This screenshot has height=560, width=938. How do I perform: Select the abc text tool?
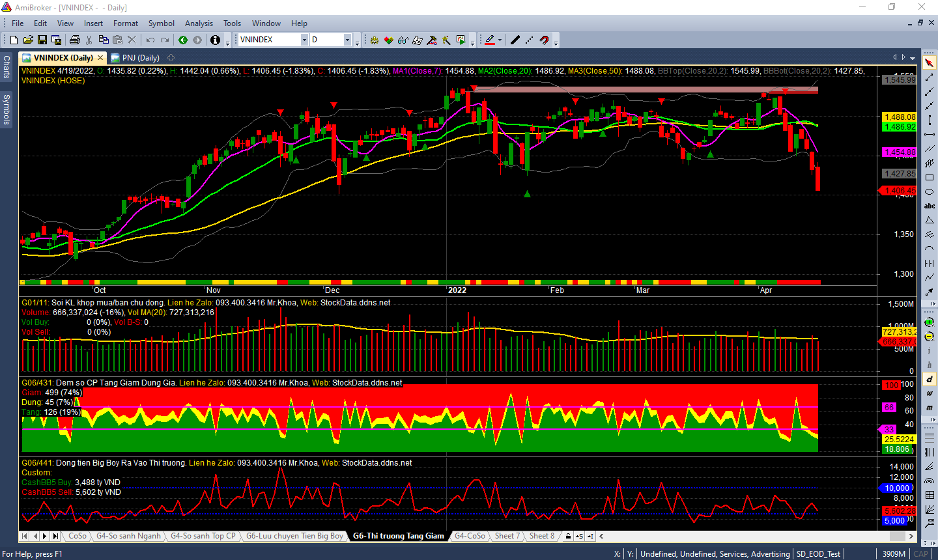(x=930, y=206)
